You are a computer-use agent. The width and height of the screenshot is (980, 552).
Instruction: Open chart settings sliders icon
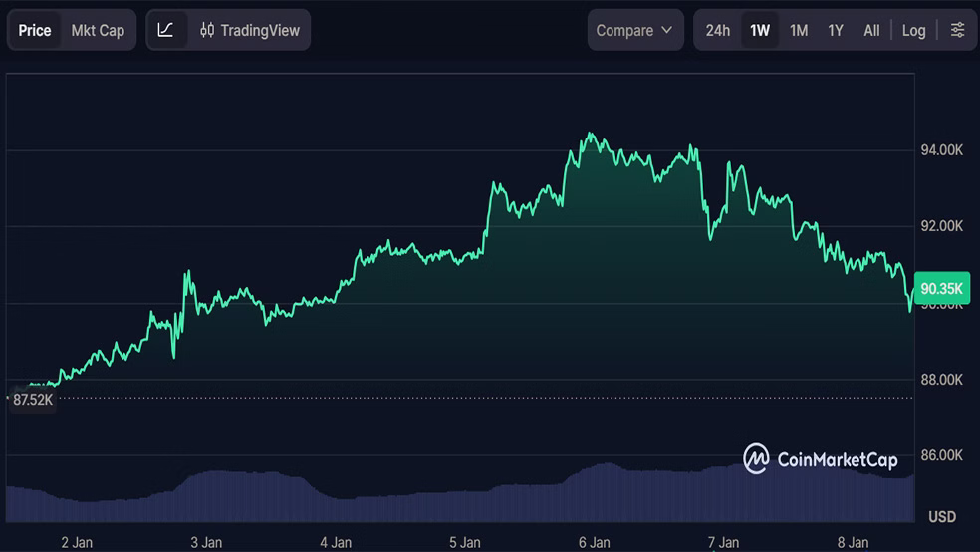pyautogui.click(x=957, y=30)
